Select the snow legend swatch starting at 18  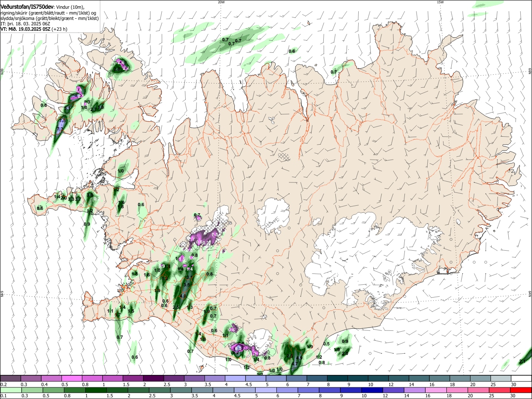coord(459,378)
